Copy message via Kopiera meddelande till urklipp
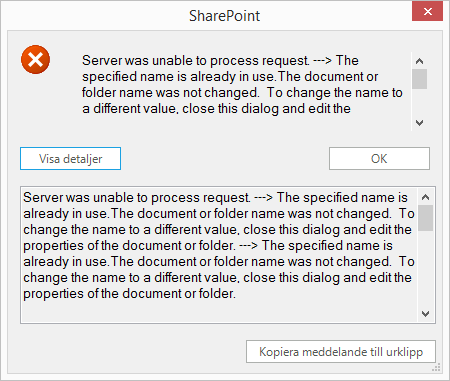Image resolution: width=450 pixels, height=381 pixels. coord(341,352)
